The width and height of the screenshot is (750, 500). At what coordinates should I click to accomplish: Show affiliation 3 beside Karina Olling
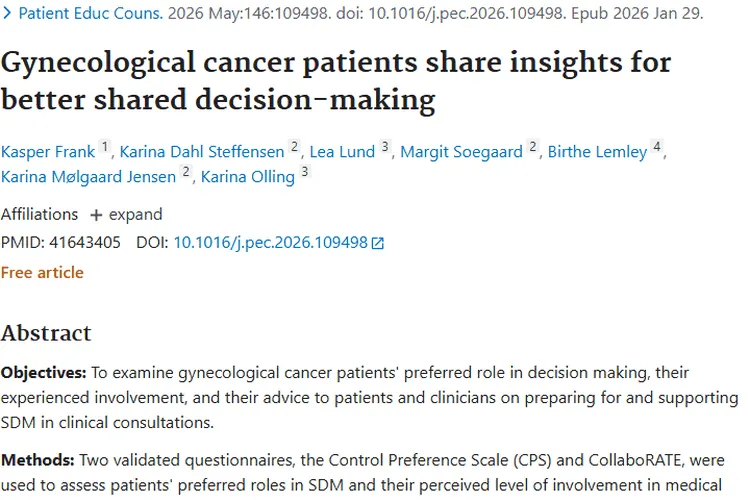(305, 172)
